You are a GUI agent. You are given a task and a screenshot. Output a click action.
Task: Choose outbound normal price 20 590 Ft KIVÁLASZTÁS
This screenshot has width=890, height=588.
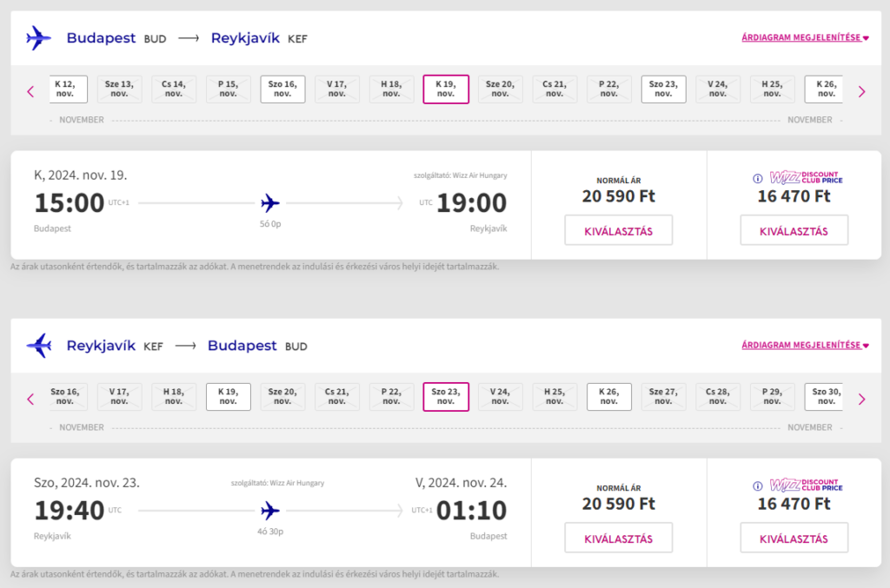point(619,230)
